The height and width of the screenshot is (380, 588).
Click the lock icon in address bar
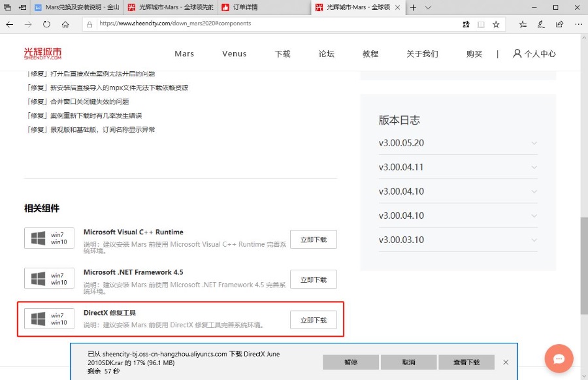90,24
